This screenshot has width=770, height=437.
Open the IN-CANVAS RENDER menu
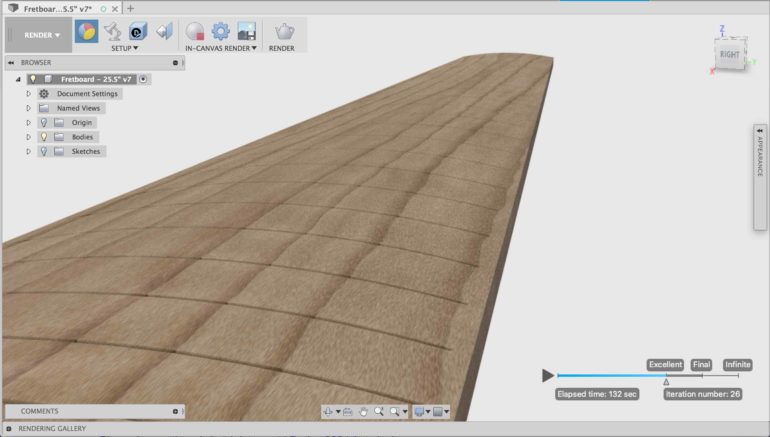(220, 48)
